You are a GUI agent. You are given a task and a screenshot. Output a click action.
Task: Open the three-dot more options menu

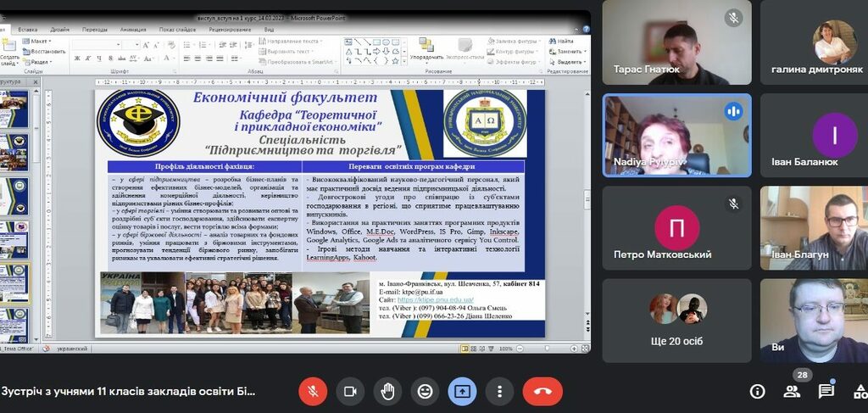tap(499, 391)
